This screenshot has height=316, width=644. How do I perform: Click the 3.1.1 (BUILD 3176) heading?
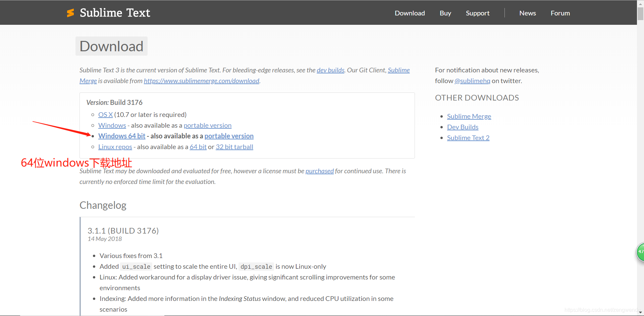pyautogui.click(x=123, y=231)
